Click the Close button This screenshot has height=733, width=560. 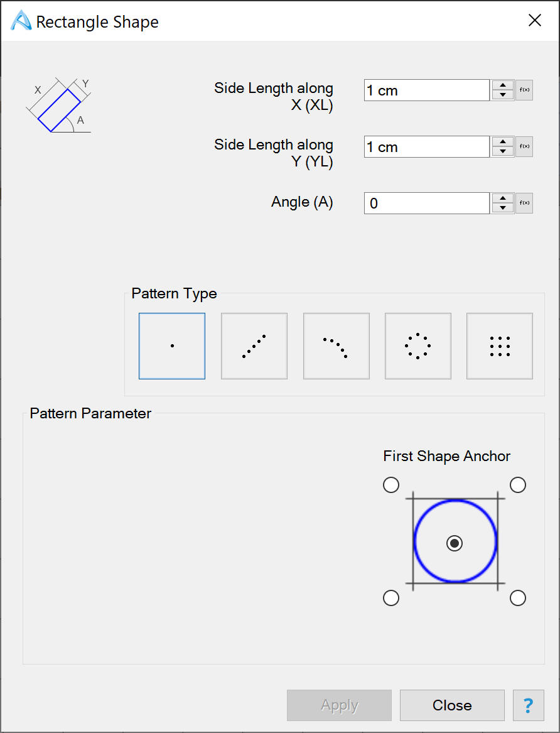452,705
